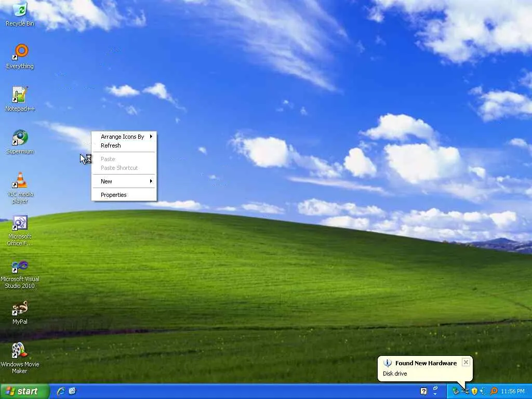Open the Arrange Icons By submenu
This screenshot has width=532, height=399.
coord(124,137)
